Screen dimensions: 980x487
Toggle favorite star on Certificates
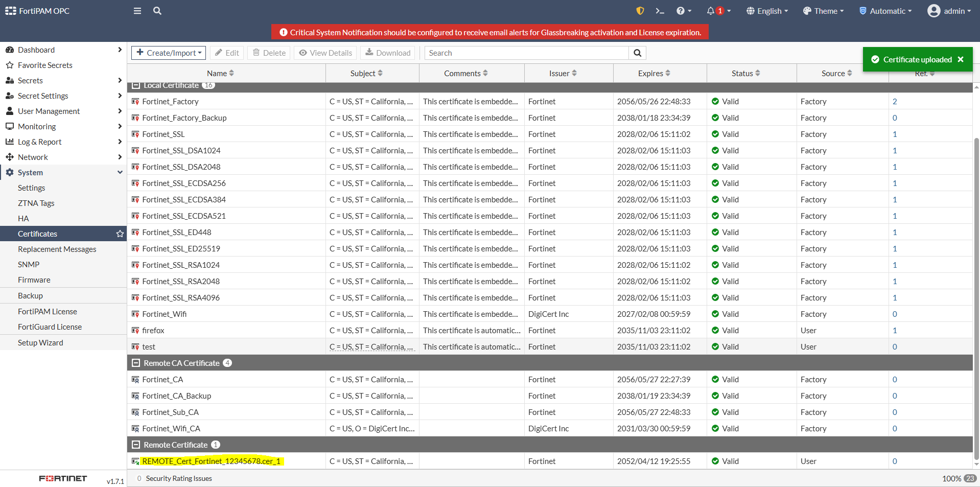point(120,234)
